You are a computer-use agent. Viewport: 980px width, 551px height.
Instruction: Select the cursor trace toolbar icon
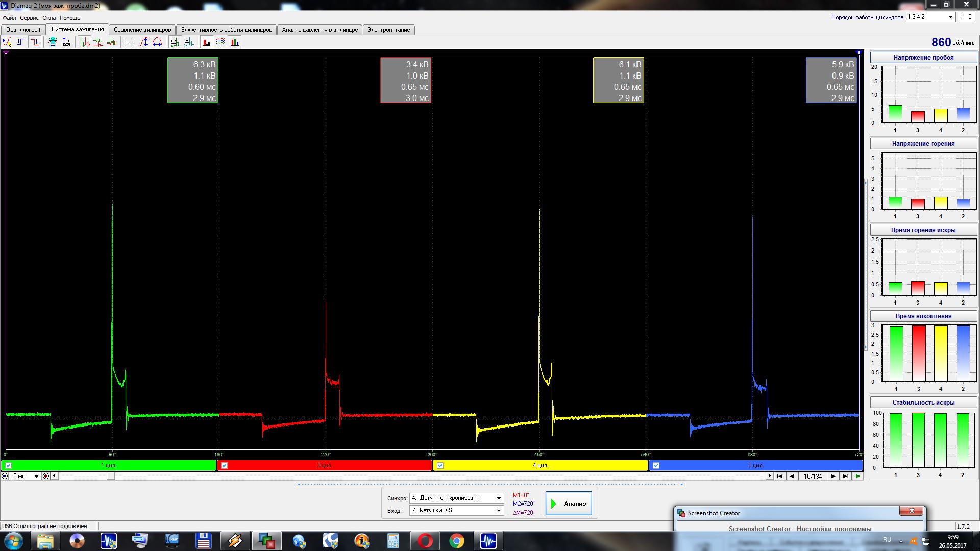coord(8,42)
